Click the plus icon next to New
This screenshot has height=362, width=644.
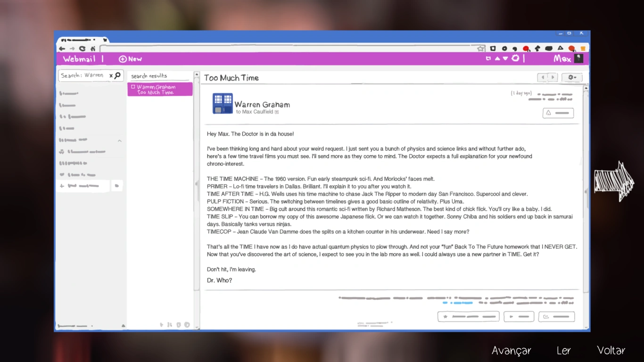[x=123, y=59]
